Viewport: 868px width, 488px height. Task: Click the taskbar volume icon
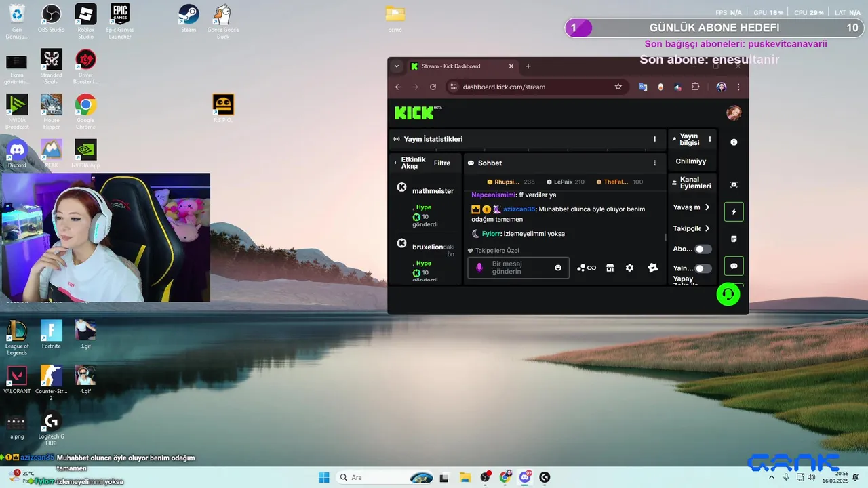click(812, 477)
